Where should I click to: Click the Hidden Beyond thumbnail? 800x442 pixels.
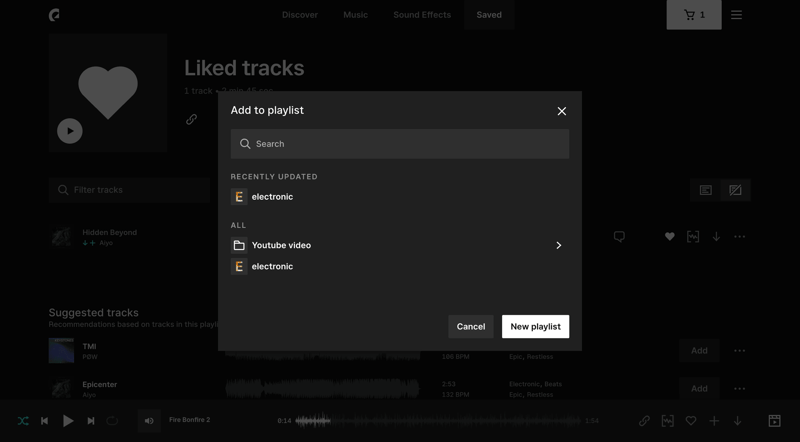tap(61, 237)
